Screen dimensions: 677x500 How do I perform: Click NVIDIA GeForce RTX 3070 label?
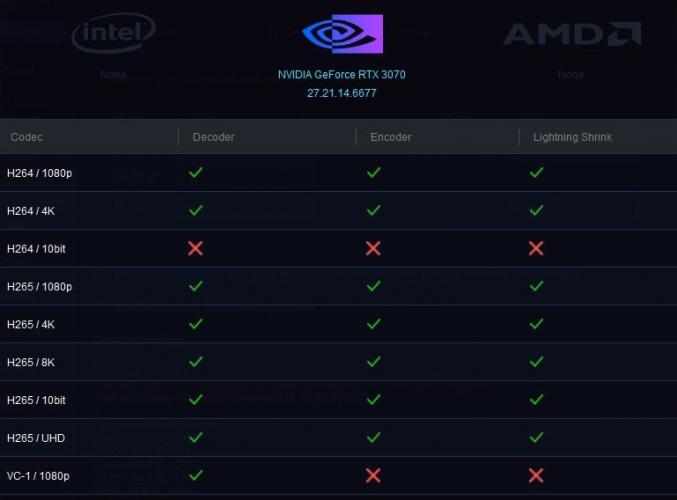[342, 75]
